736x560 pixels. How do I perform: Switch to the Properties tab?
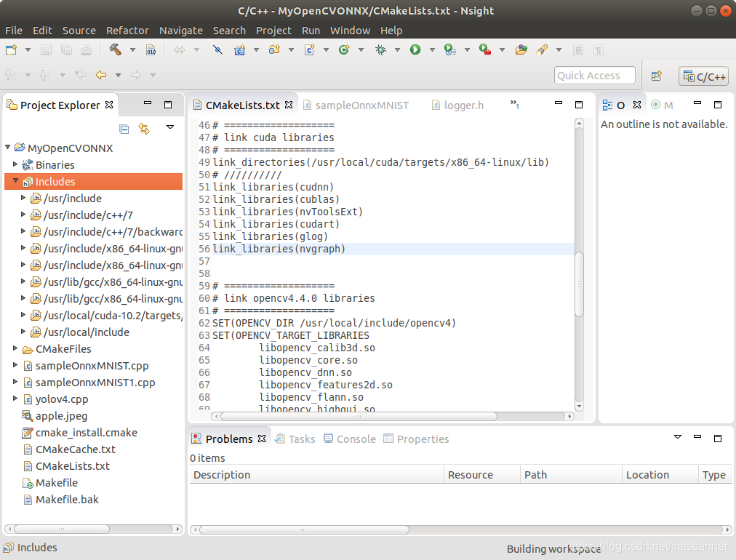tap(416, 439)
